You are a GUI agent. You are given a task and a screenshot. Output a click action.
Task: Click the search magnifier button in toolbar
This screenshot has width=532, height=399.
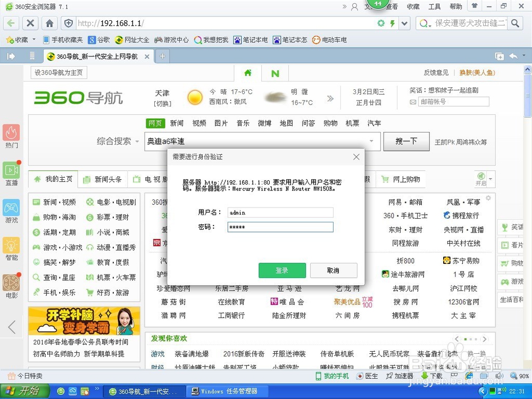[515, 23]
